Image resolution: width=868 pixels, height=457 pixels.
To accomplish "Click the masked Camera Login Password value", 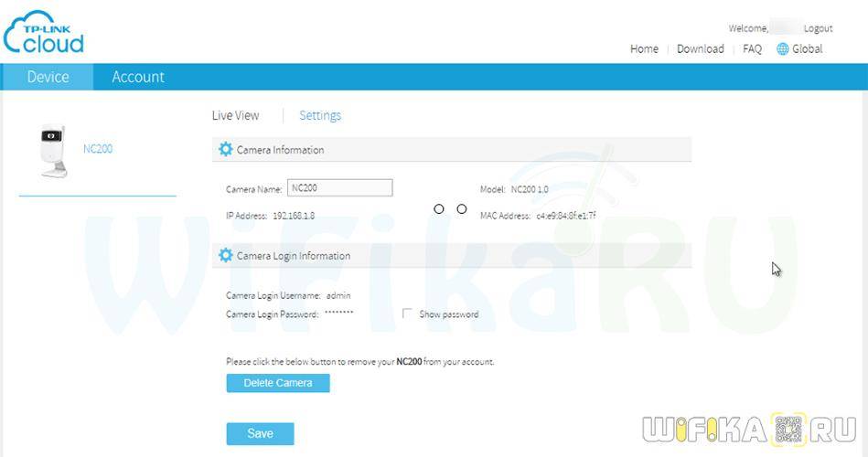I will [338, 313].
